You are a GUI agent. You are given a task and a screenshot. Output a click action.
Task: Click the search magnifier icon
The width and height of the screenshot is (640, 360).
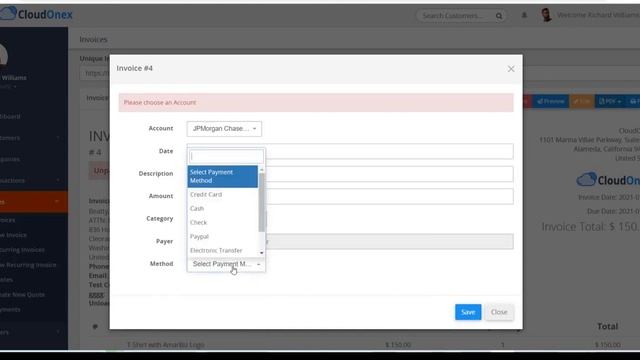(499, 16)
